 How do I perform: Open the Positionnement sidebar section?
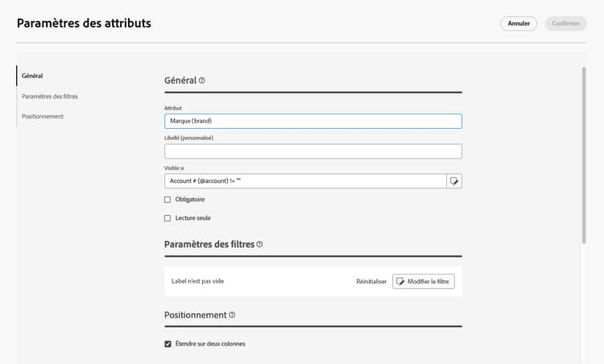pos(43,117)
